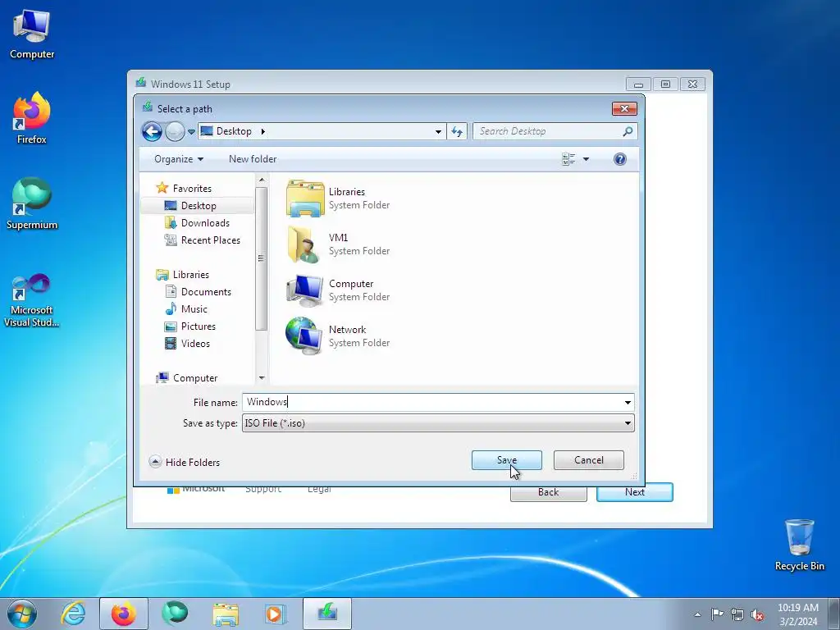Open Supermium desktop shortcut
The height and width of the screenshot is (630, 840).
[x=32, y=203]
